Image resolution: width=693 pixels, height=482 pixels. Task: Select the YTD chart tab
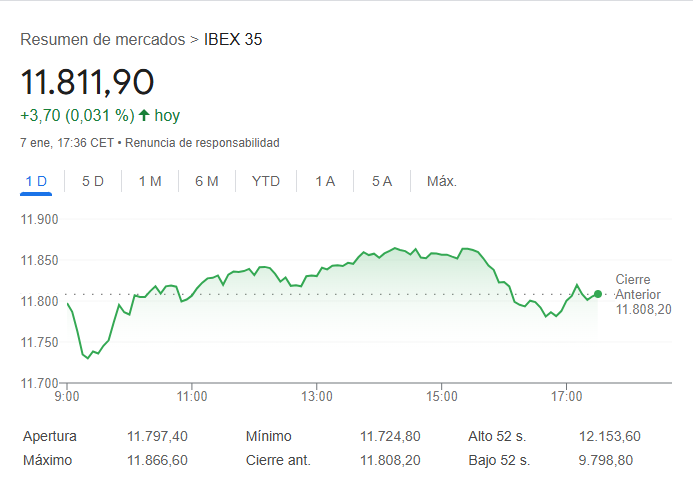pos(266,181)
